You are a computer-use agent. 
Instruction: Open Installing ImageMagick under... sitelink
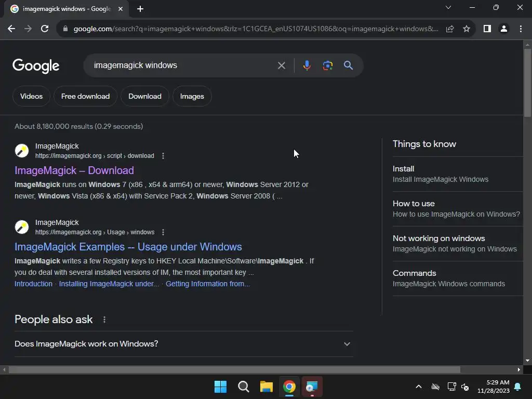109,284
